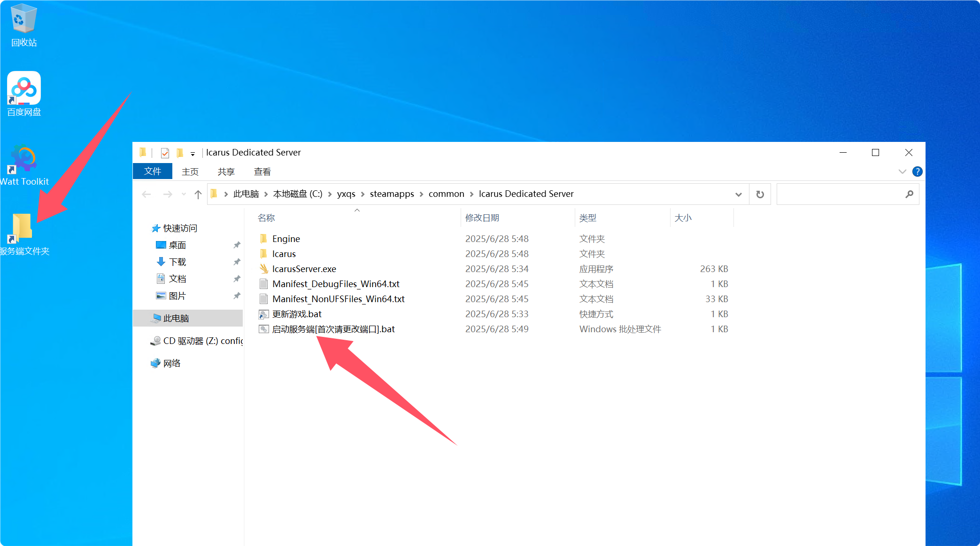980x546 pixels.
Task: Select 此电脑 in the navigation pane
Action: tap(188, 318)
